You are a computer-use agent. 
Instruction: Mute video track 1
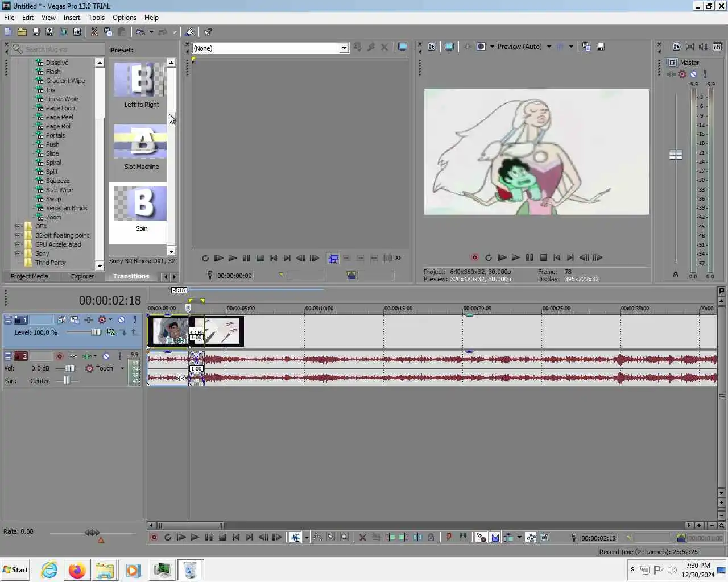click(x=121, y=319)
